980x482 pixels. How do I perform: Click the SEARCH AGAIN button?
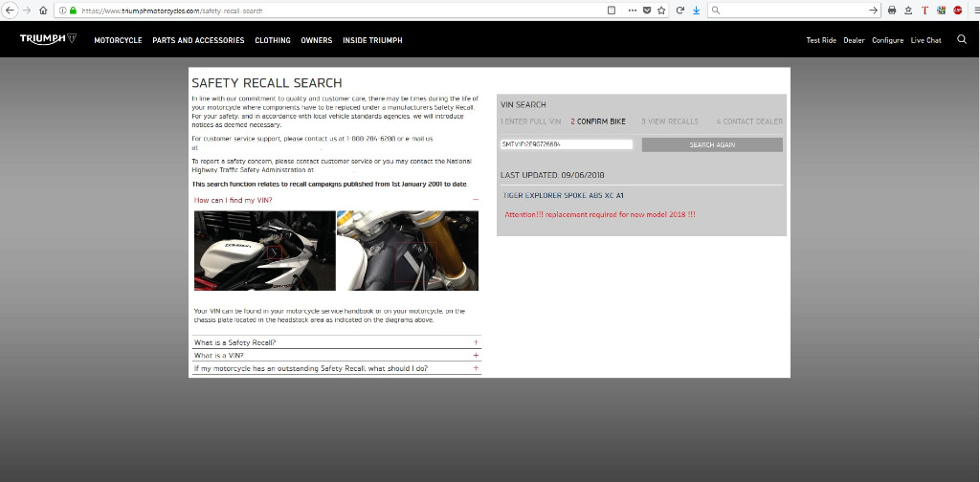(712, 144)
